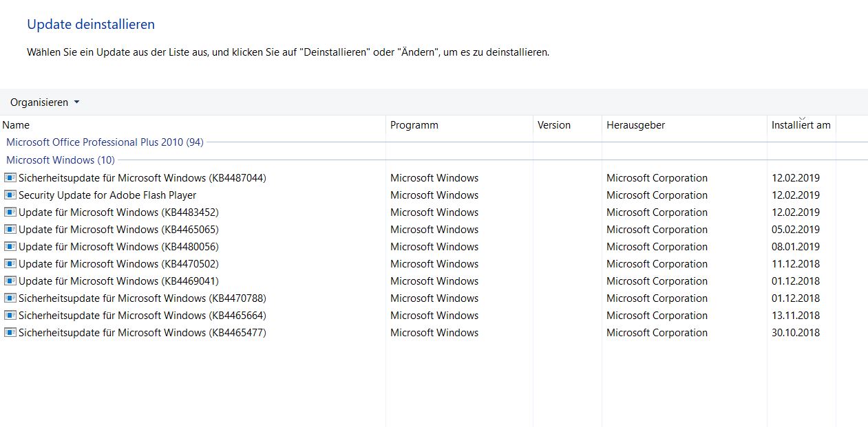Sort by the Installiert am column header
This screenshot has height=427, width=868.
[x=801, y=125]
